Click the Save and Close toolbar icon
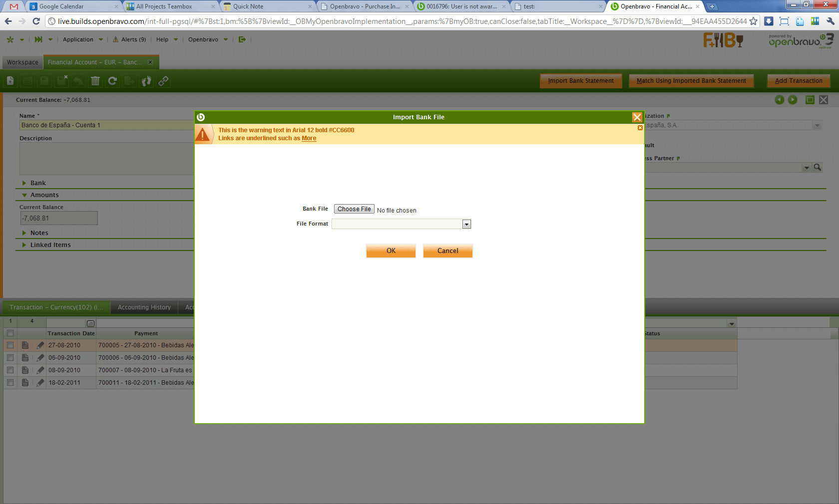The height and width of the screenshot is (504, 839). (x=62, y=81)
